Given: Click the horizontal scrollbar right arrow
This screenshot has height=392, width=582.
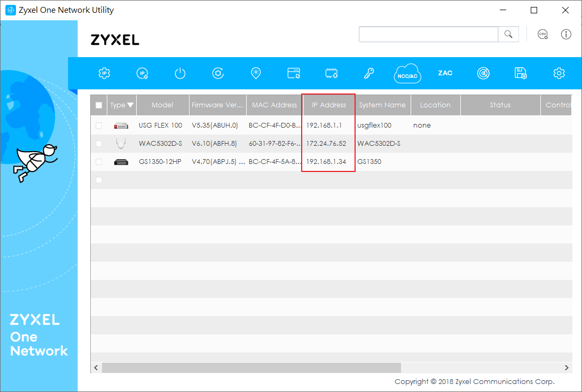Looking at the screenshot, I should pyautogui.click(x=567, y=367).
